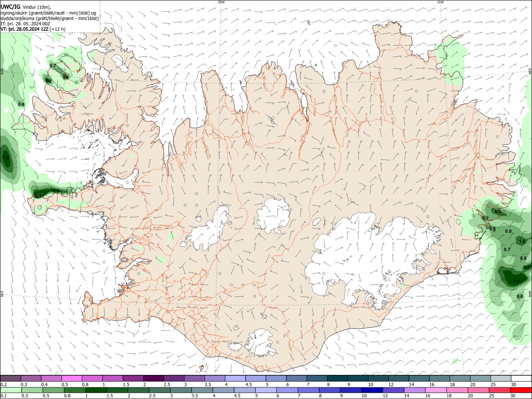Click the 1.2 precipitation value on the west edge

[6, 158]
